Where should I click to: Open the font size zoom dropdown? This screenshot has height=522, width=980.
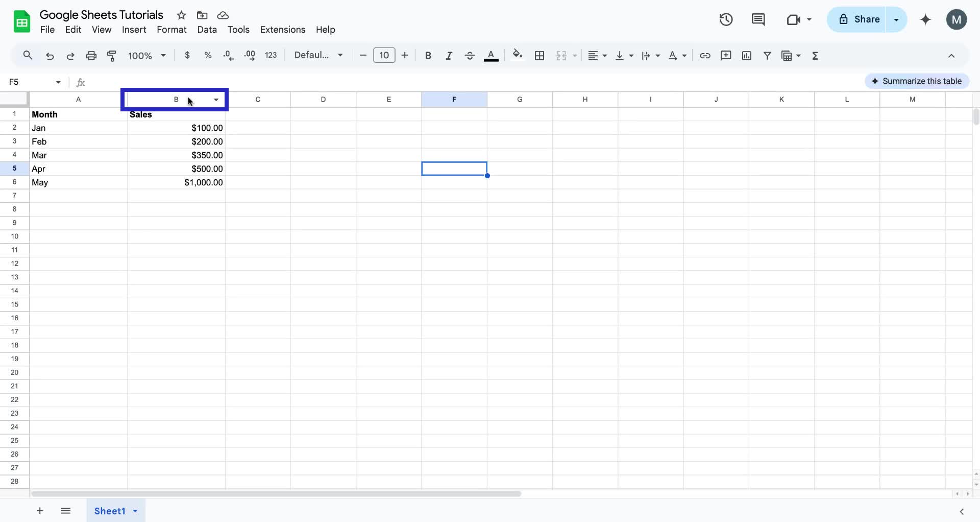[x=147, y=55]
